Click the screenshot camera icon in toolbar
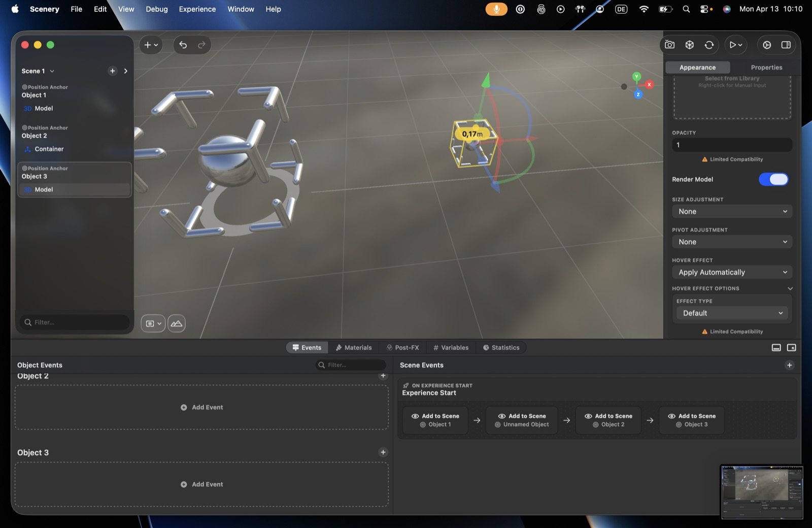This screenshot has width=812, height=528. pyautogui.click(x=670, y=45)
